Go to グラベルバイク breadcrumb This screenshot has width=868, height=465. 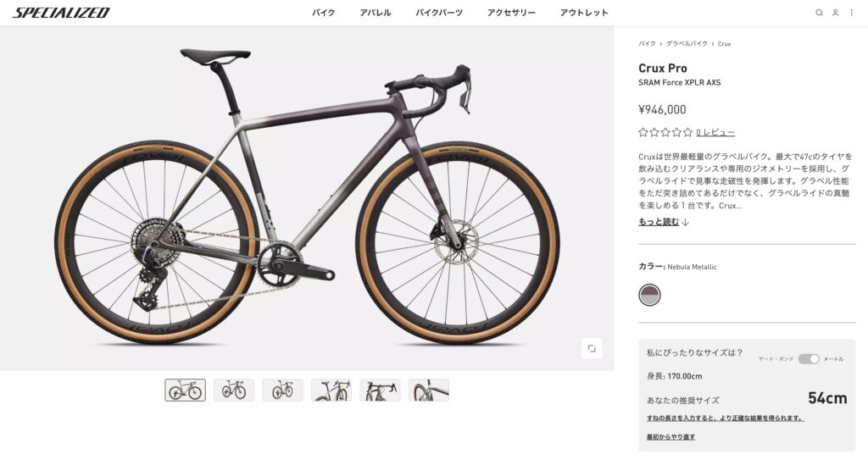[x=687, y=44]
